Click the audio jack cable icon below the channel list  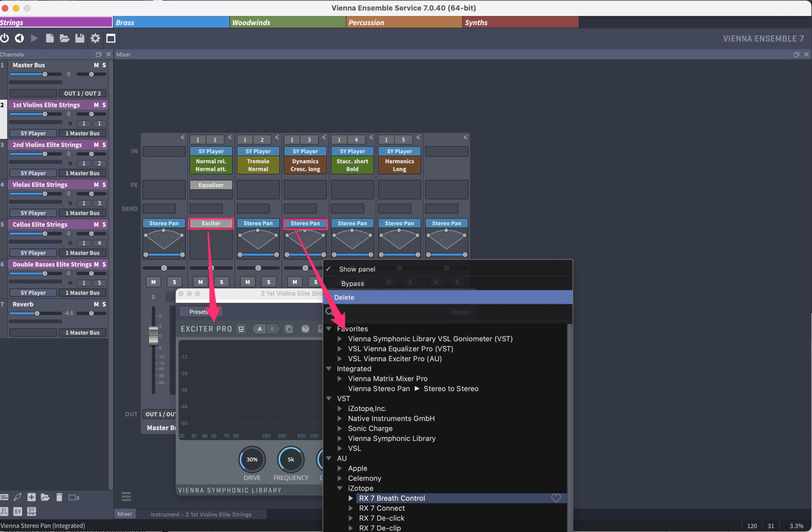pos(17,497)
